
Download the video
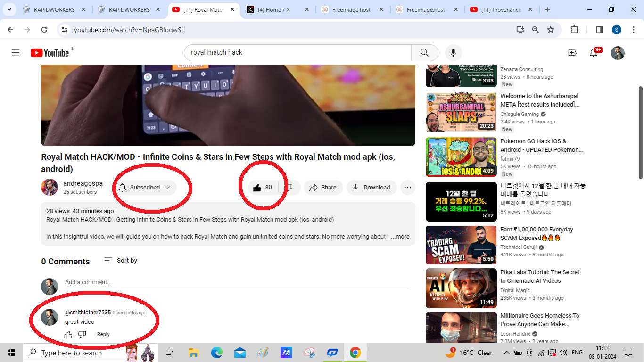(x=372, y=188)
